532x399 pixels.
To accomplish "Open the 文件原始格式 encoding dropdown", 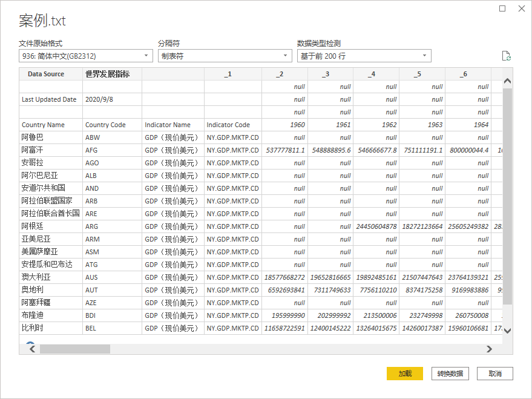I will coord(85,56).
